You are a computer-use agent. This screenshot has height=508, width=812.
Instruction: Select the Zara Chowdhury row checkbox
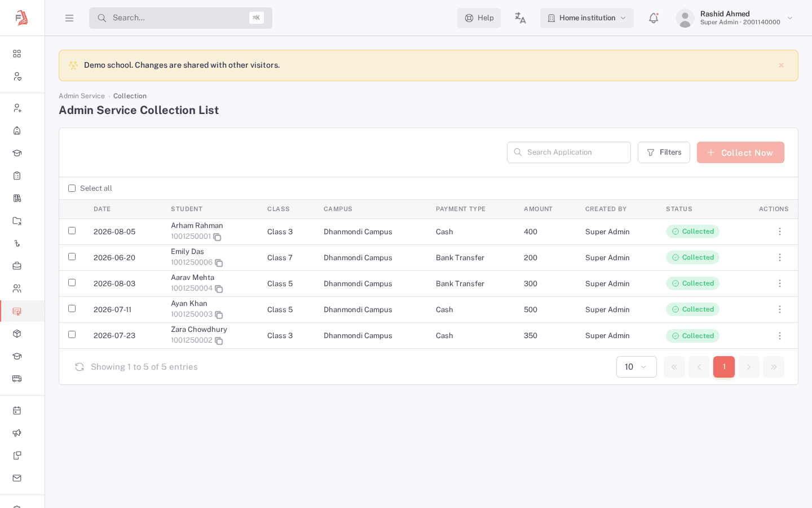72,334
